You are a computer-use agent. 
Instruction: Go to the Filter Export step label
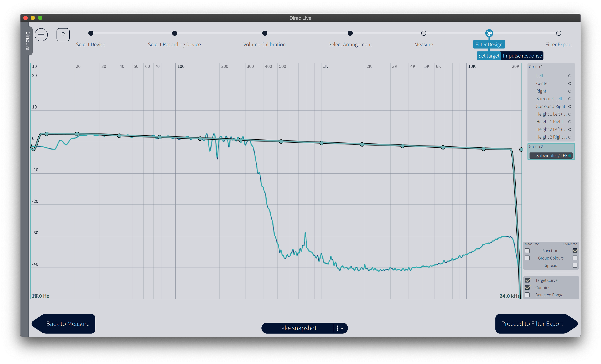coord(559,44)
